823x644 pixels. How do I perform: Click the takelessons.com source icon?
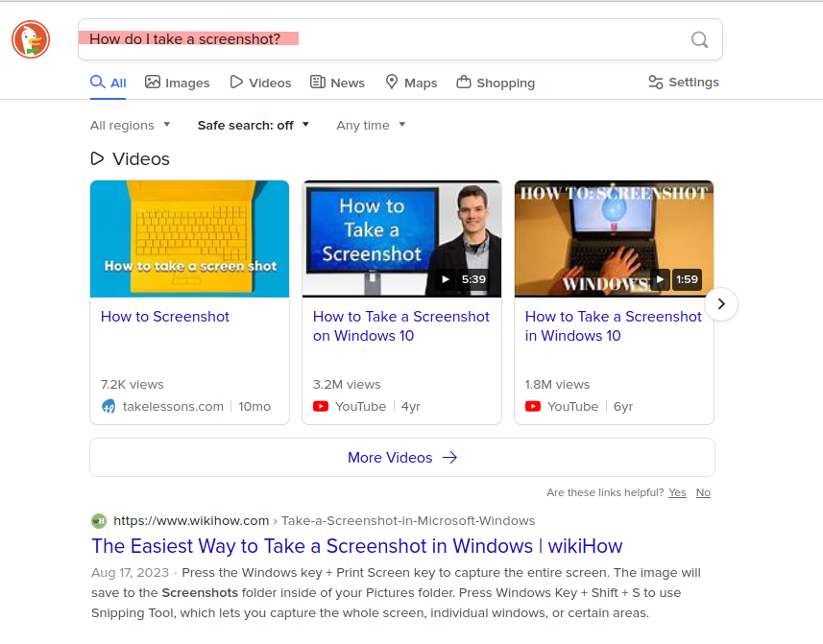pos(109,406)
